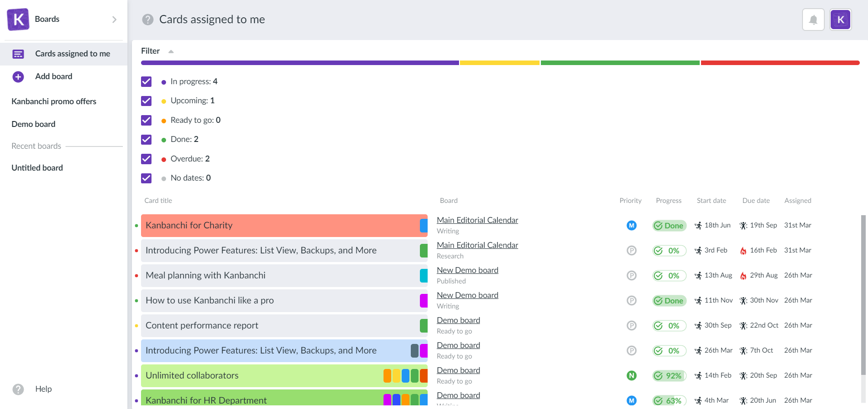Open Cards assigned to me in sidebar
The height and width of the screenshot is (409, 868).
click(64, 54)
